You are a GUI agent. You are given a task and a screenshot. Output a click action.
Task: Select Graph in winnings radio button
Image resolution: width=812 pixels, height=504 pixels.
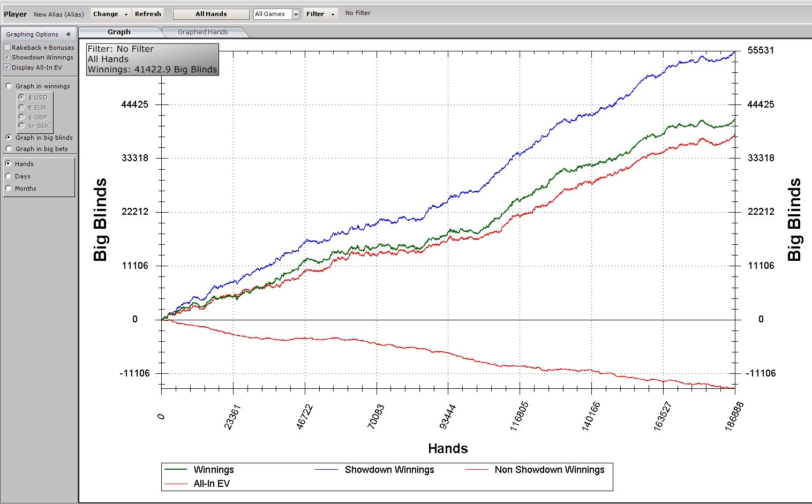[x=9, y=86]
